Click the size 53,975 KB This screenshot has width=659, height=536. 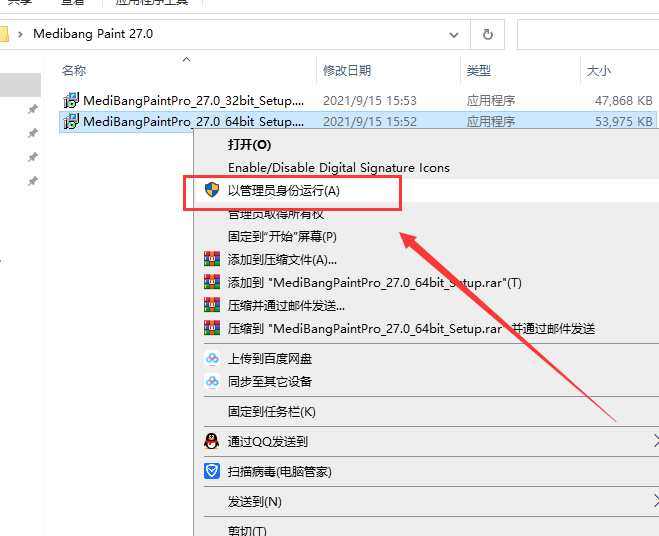pos(624,121)
